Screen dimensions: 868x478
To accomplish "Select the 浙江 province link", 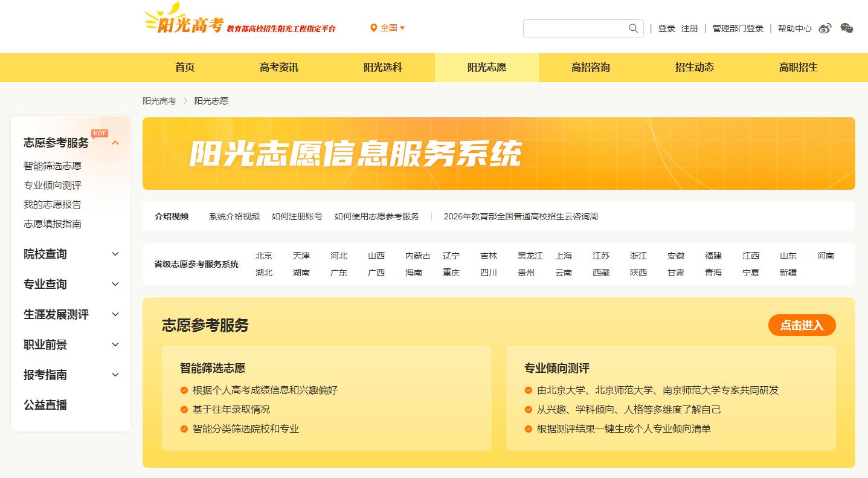I will (x=638, y=256).
